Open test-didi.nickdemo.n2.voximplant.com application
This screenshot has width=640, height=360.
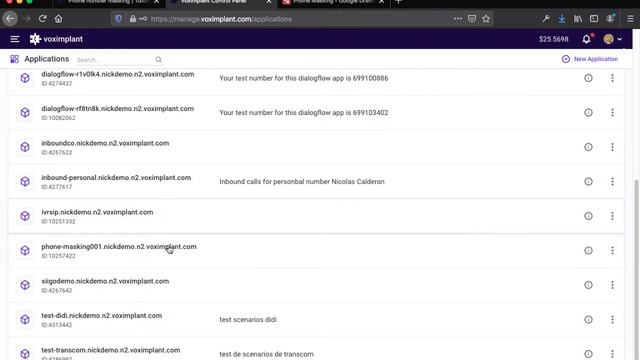pos(102,316)
